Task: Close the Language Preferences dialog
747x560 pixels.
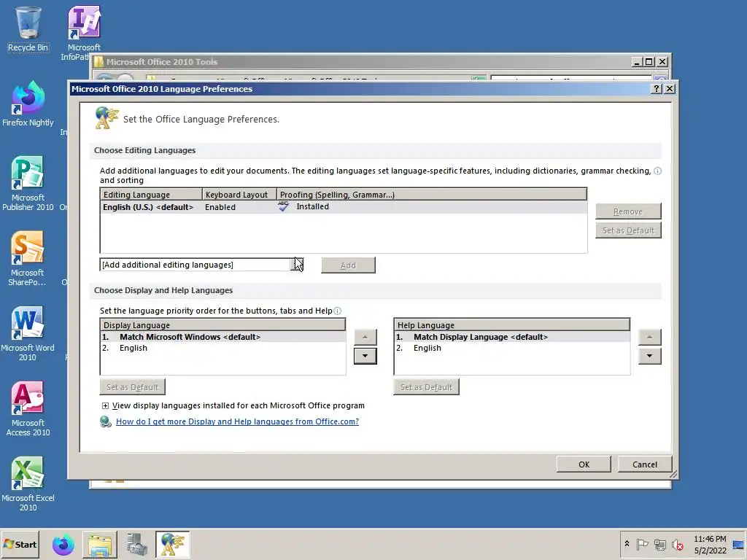Action: coord(670,88)
